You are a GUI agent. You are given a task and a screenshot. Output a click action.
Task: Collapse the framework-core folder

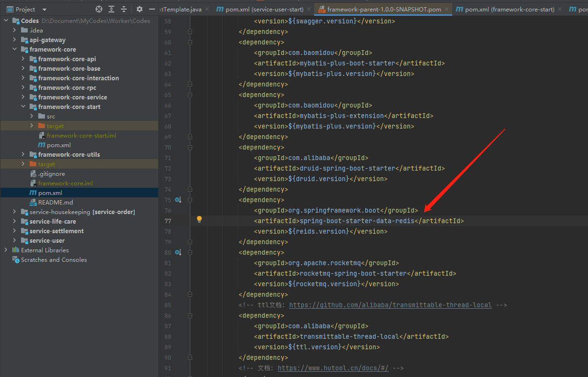(x=15, y=49)
